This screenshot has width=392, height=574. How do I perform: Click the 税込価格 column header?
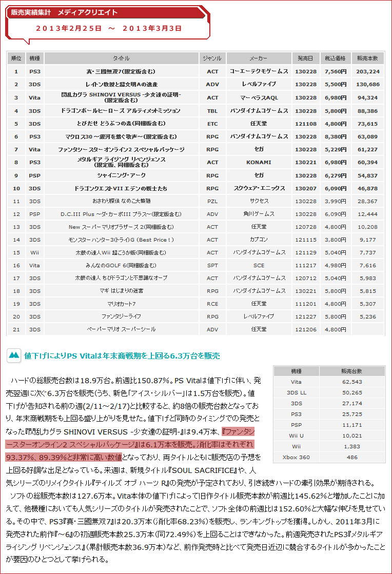(335, 58)
